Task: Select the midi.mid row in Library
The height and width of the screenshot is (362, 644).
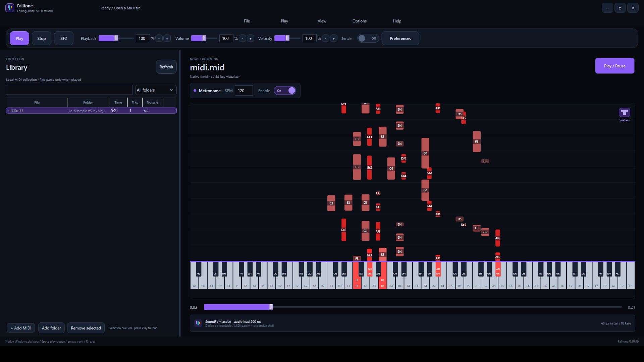Action: 91,111
